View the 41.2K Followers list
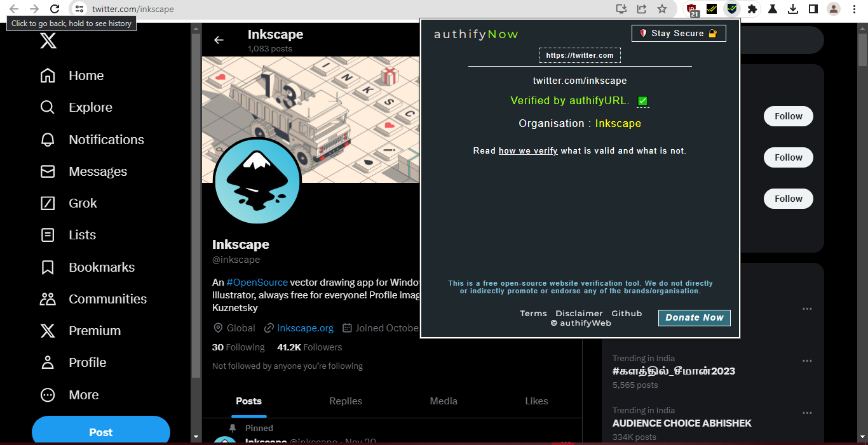The image size is (868, 445). click(309, 347)
